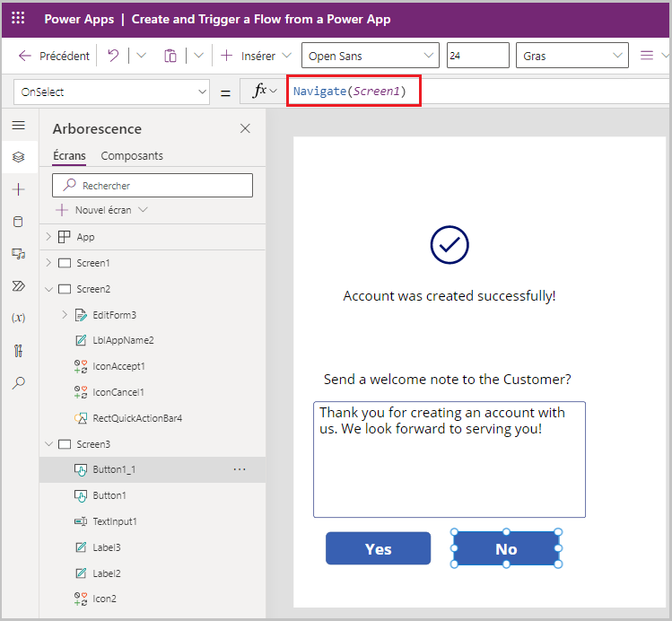Open the OnSelect property dropdown
Image resolution: width=672 pixels, height=621 pixels.
click(111, 92)
